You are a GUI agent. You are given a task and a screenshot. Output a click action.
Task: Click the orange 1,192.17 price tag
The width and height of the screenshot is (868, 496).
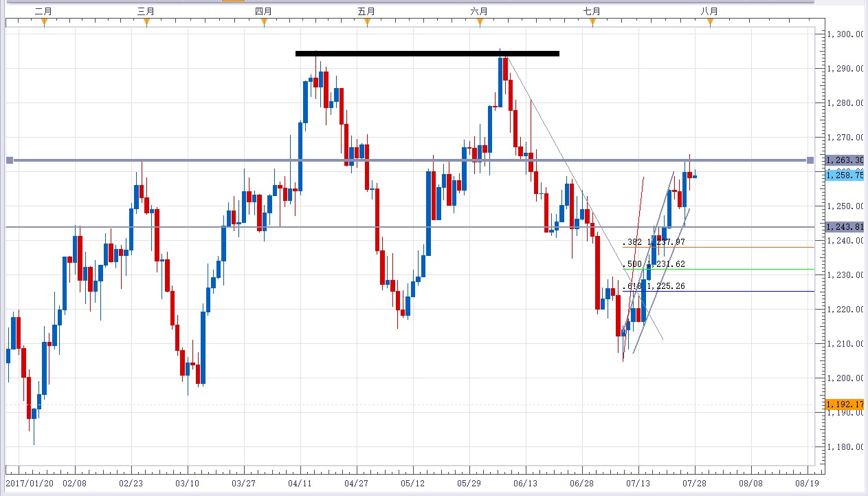[845, 405]
